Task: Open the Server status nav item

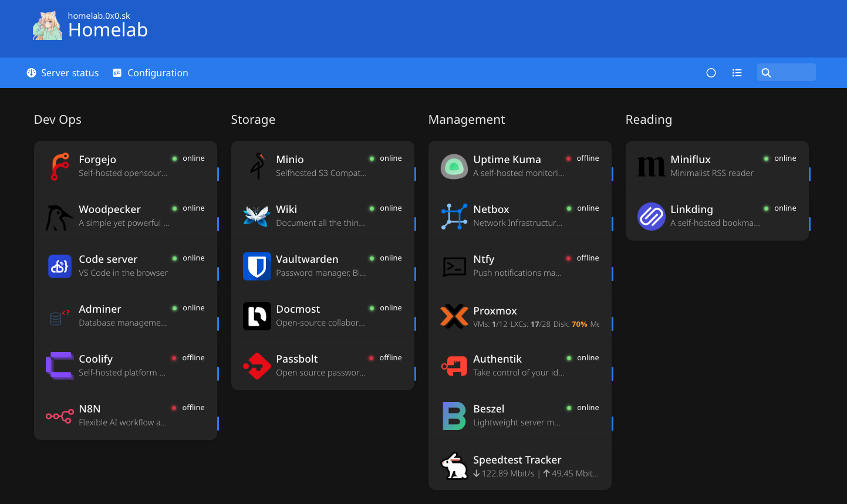Action: pyautogui.click(x=63, y=73)
